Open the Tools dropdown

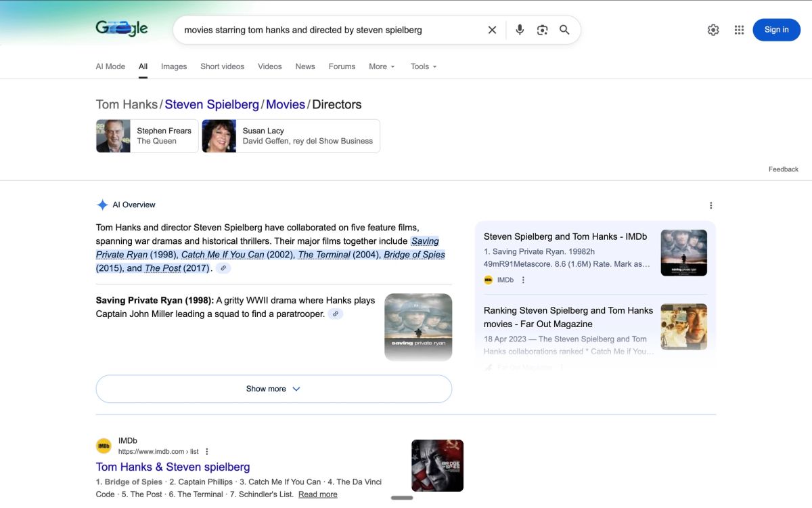424,66
